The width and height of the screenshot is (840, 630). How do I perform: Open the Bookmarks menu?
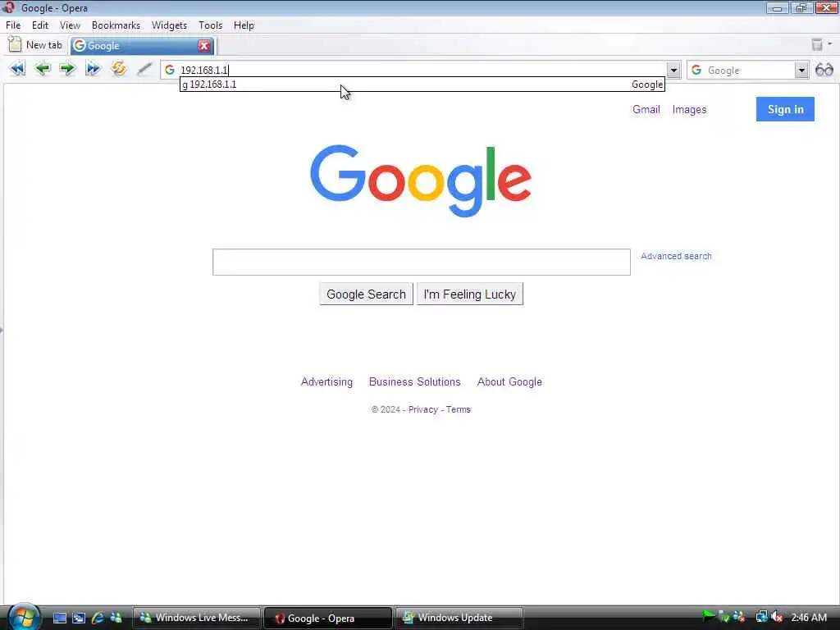click(116, 25)
